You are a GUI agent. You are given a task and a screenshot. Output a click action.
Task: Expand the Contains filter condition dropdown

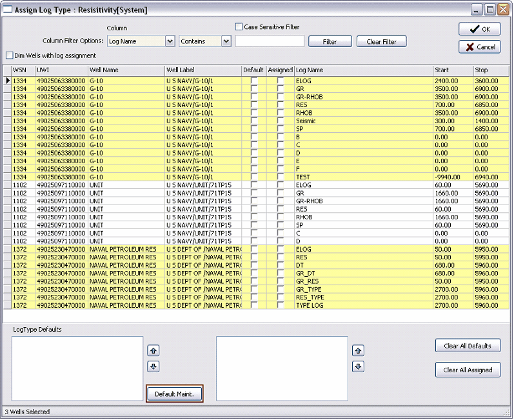coord(226,41)
